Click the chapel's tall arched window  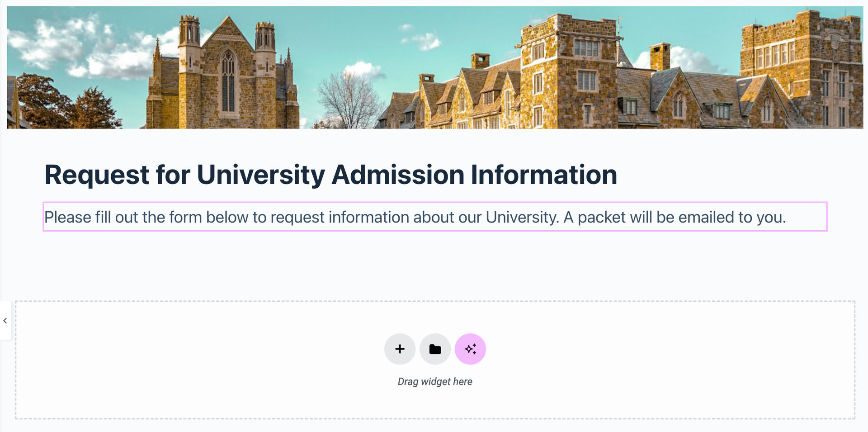pos(228,81)
